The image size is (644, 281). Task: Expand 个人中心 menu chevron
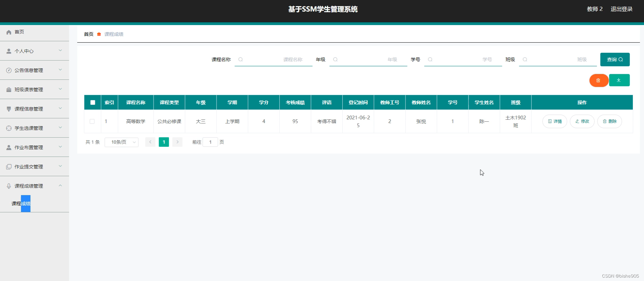[x=60, y=51]
